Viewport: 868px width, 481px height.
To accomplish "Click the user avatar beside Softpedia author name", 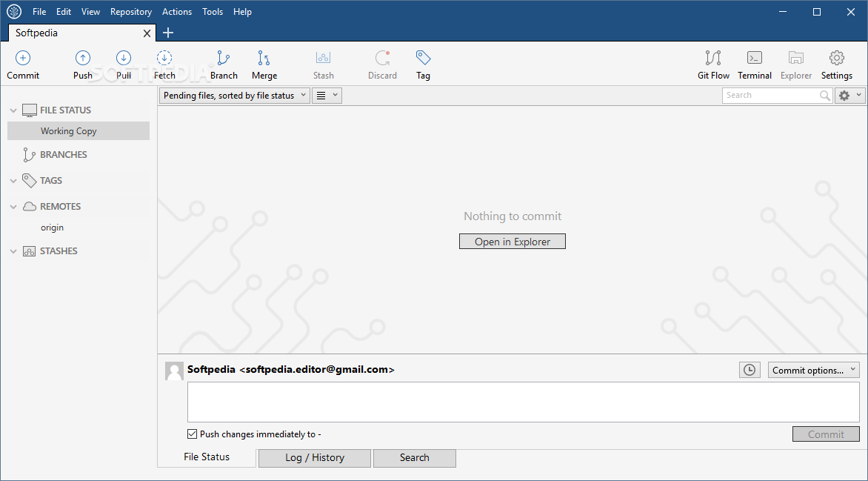I will [x=174, y=371].
